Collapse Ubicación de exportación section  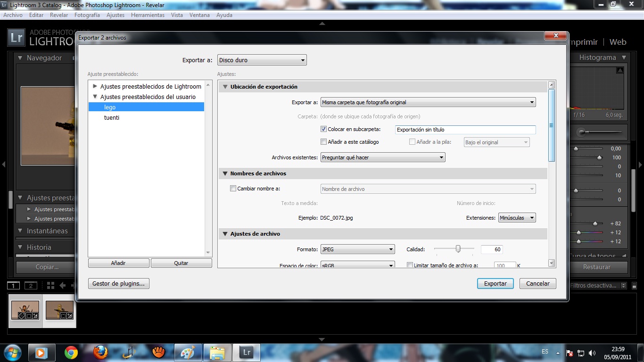(225, 87)
